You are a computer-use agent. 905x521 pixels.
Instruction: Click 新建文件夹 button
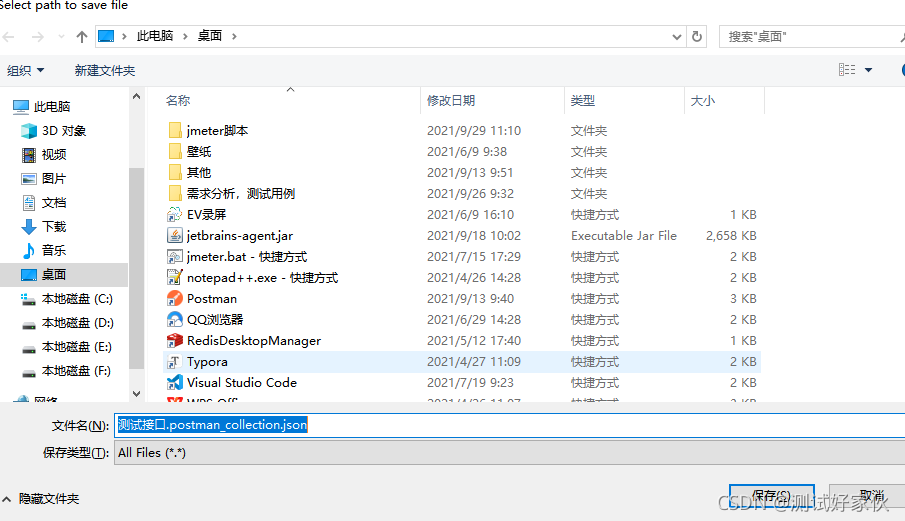click(104, 70)
